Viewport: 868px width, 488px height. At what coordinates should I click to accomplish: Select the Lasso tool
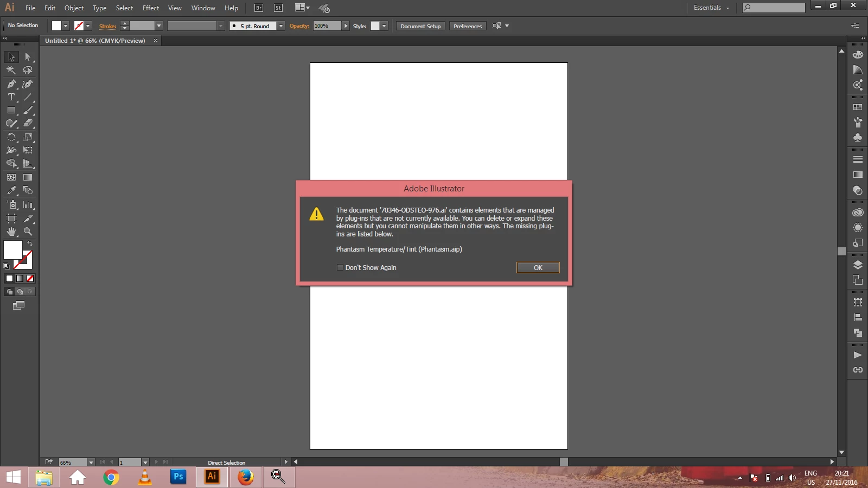(x=28, y=70)
